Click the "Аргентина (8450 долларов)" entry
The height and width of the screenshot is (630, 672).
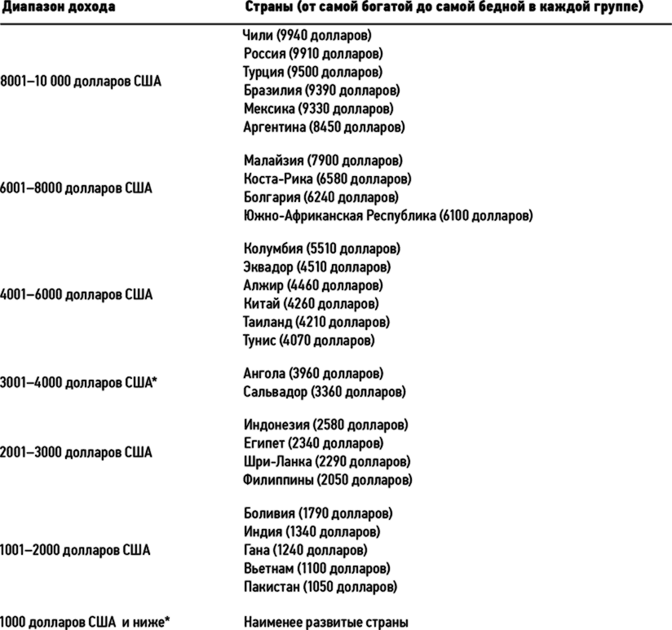324,127
